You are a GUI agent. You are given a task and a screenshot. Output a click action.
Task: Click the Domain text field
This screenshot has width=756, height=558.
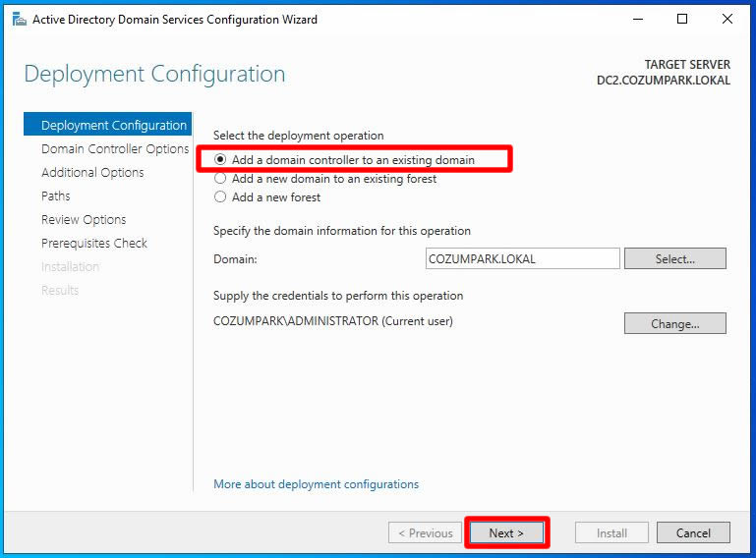pos(522,259)
